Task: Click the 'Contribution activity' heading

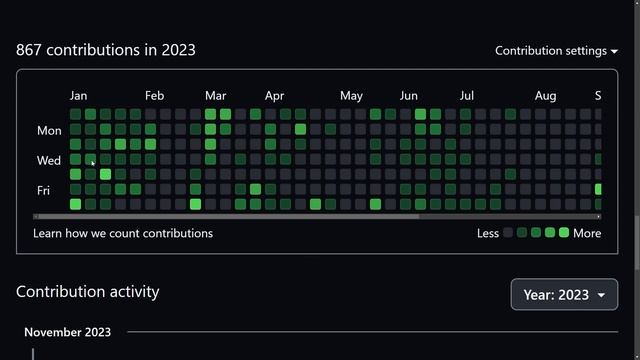Action: click(x=87, y=292)
